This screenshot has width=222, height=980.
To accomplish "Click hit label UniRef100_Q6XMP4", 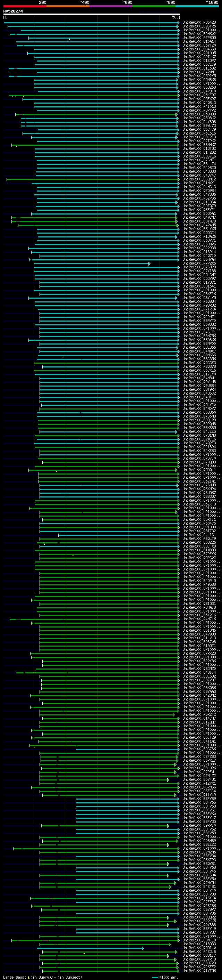I will (x=199, y=489).
